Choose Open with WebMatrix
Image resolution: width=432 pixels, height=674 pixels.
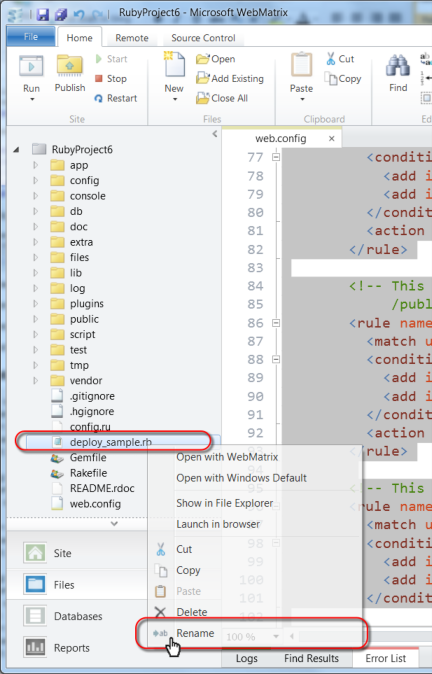tap(227, 457)
